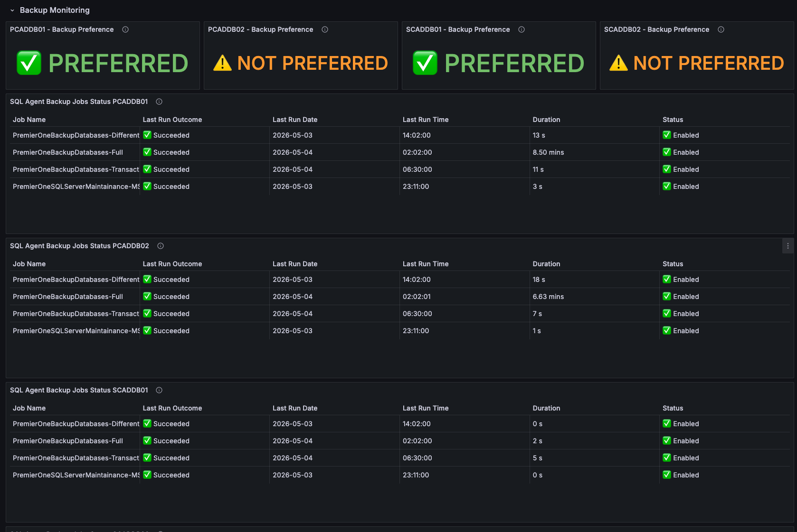Sort PCADDB02 table by Last Run Time

point(426,264)
